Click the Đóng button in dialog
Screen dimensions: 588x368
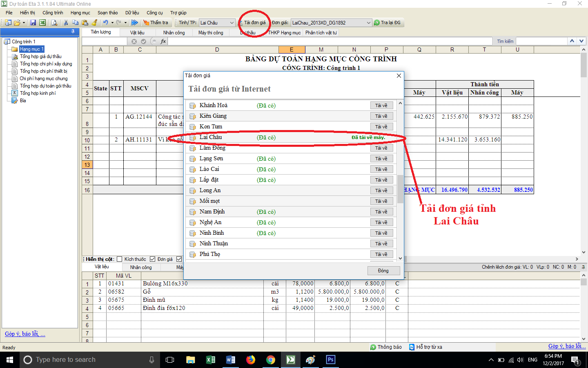click(383, 271)
